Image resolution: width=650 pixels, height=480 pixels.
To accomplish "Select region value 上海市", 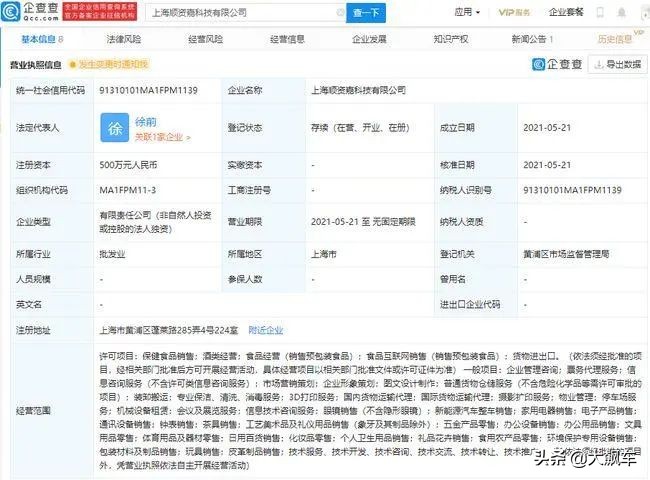I will 323,254.
